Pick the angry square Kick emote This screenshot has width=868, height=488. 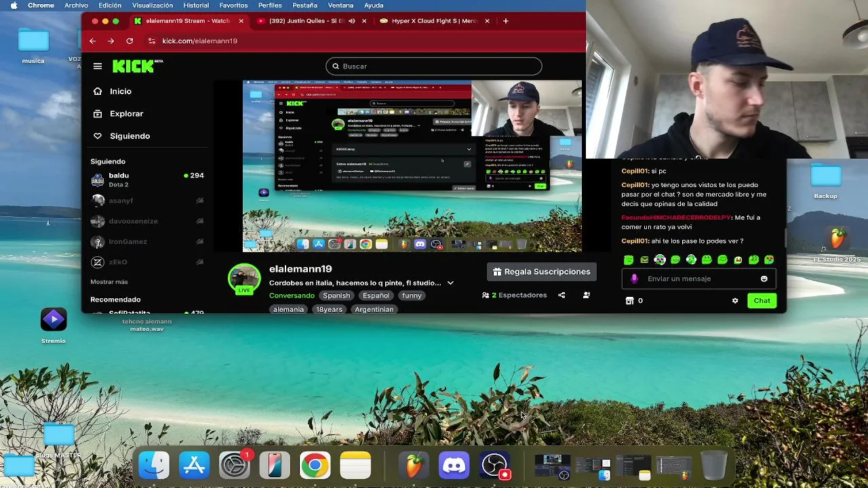[x=644, y=260]
